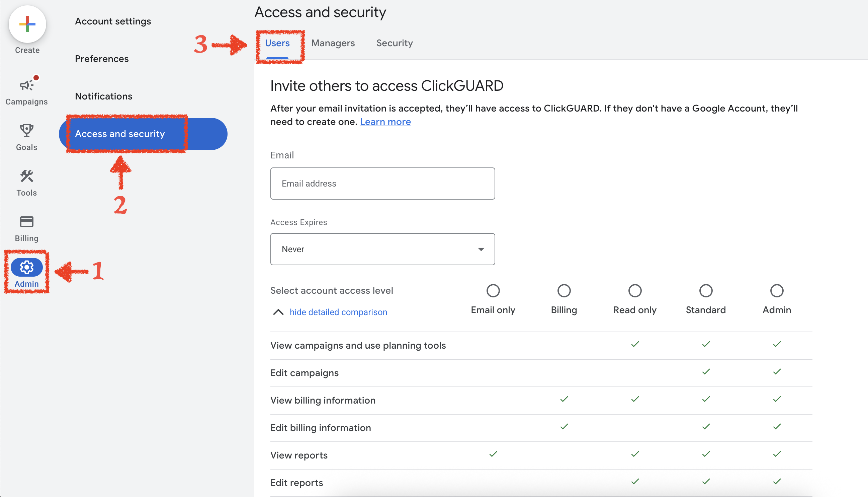Image resolution: width=868 pixels, height=497 pixels.
Task: Click hide detailed comparison link
Action: [x=338, y=312]
